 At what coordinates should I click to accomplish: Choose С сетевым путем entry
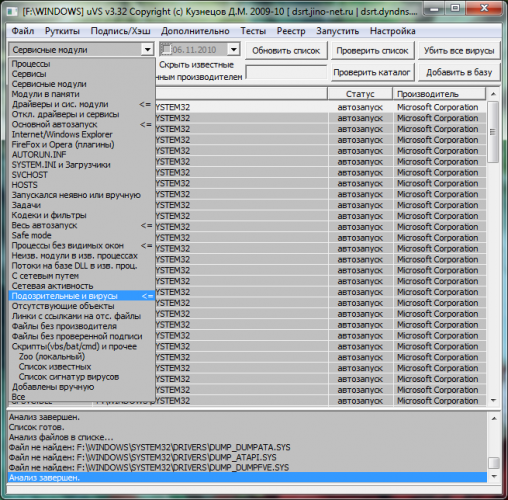coord(82,276)
